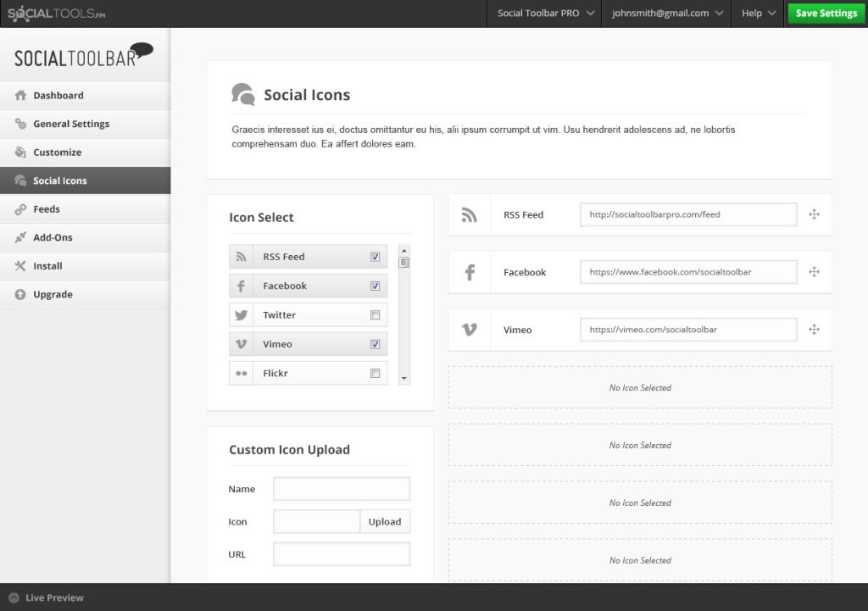Click the Dashboard home icon in sidebar
Image resolution: width=868 pixels, height=611 pixels.
[20, 95]
